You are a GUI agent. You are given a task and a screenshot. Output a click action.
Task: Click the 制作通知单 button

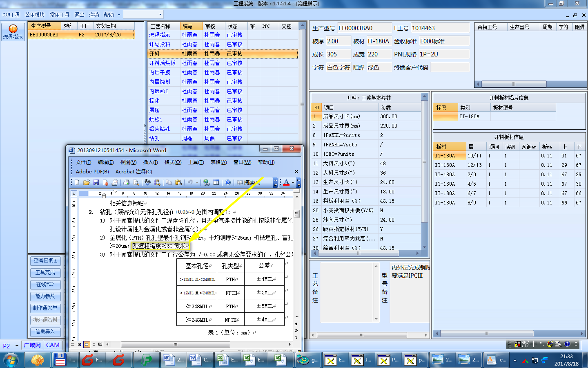click(x=45, y=308)
